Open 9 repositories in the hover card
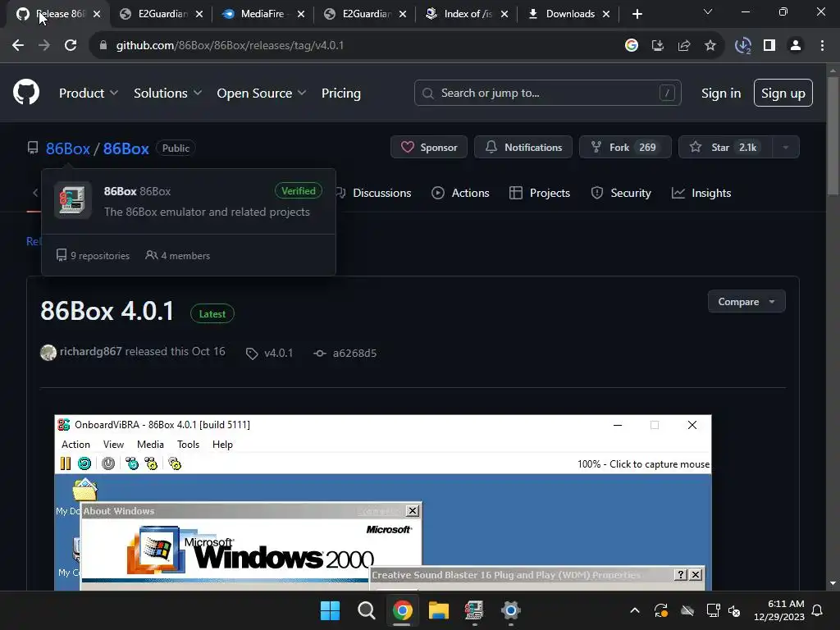The image size is (840, 630). pos(94,256)
